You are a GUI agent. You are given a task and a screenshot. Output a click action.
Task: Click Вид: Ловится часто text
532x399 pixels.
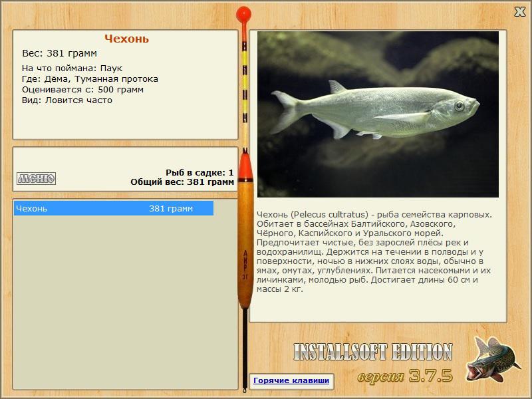(x=67, y=100)
